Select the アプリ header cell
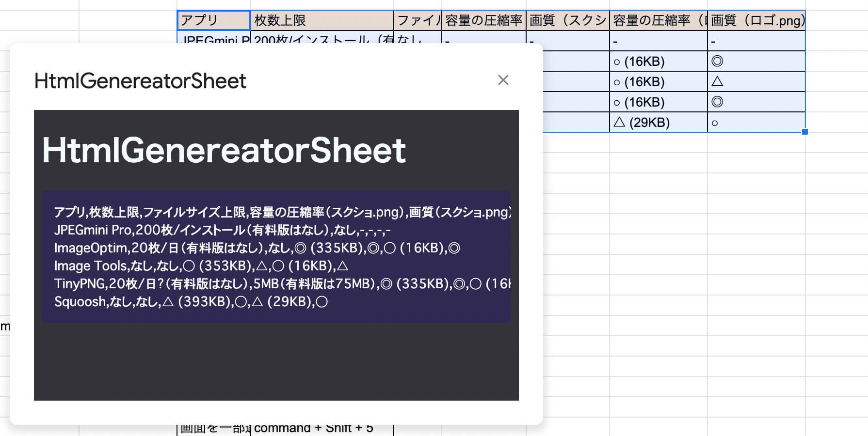This screenshot has height=436, width=868. pyautogui.click(x=213, y=20)
